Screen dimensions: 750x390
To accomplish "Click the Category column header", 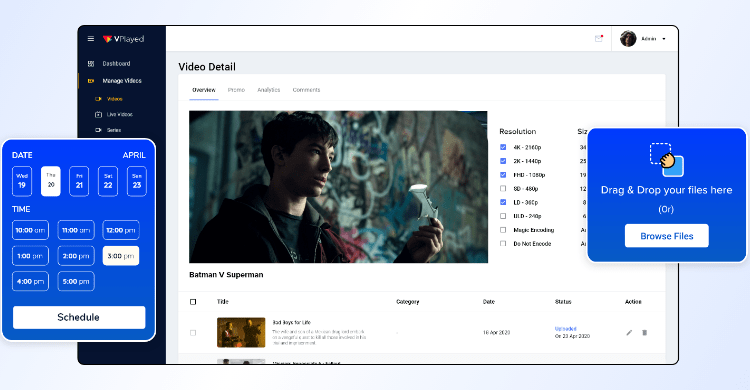I will pyautogui.click(x=408, y=302).
